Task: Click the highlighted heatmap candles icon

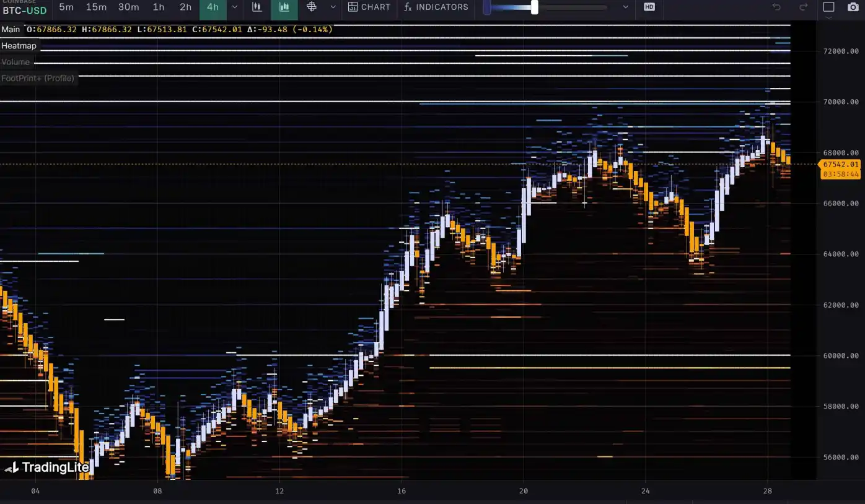Action: tap(284, 7)
